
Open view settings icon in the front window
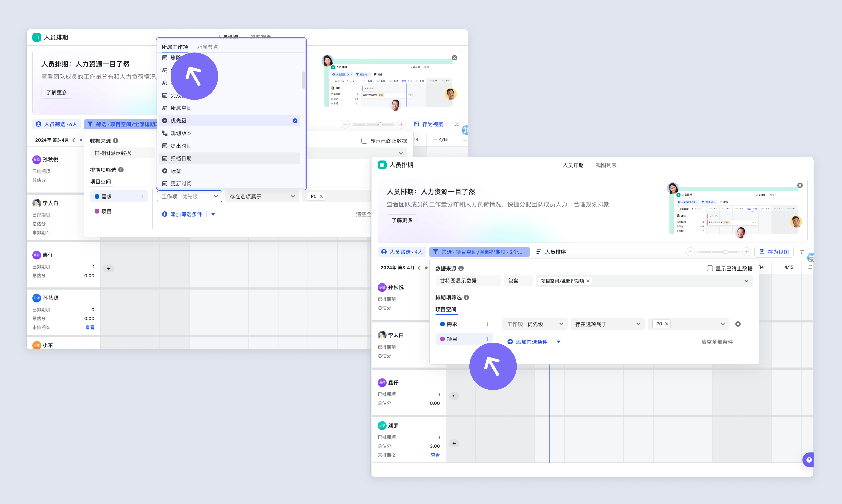point(802,252)
